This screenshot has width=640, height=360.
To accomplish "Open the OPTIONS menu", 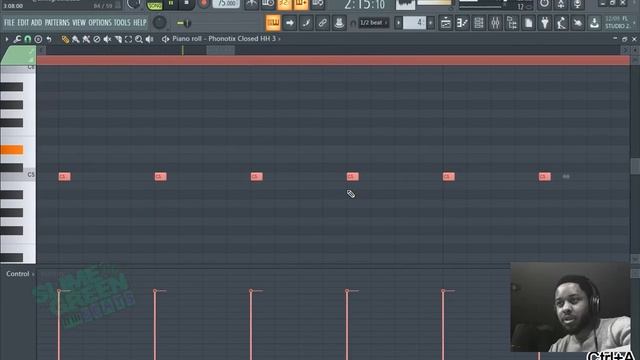I will point(100,22).
